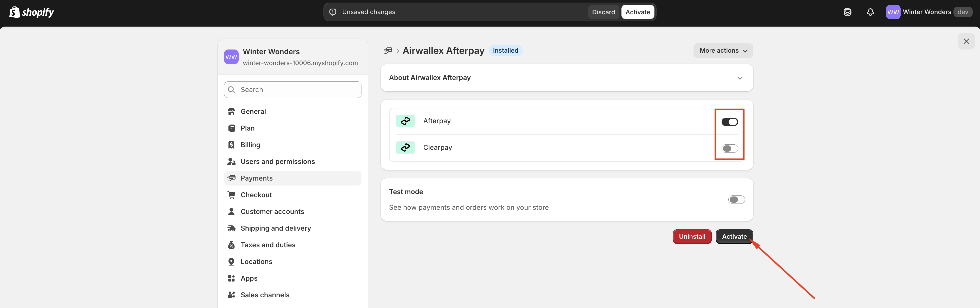Screen dimensions: 980x308
Task: Open the Shipping and delivery settings icon
Action: tap(231, 228)
